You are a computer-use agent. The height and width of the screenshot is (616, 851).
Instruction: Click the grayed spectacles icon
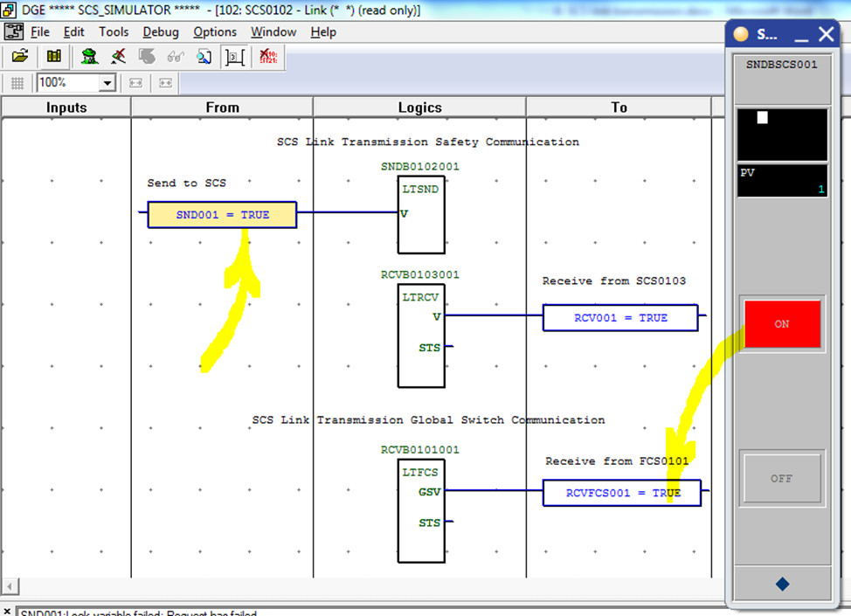click(x=176, y=56)
